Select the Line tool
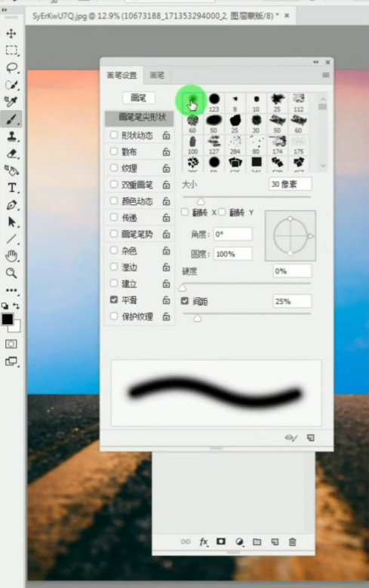Viewport: 369px width, 588px height. click(x=11, y=238)
